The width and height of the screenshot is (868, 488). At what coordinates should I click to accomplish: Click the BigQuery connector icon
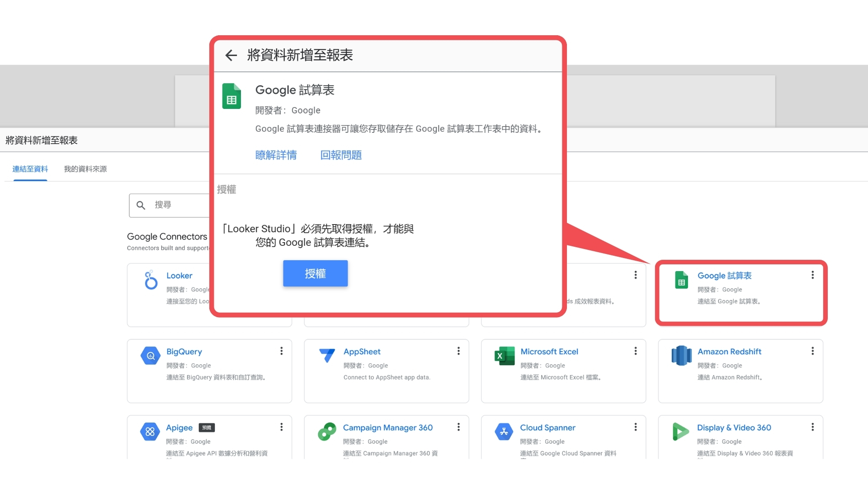pyautogui.click(x=151, y=356)
